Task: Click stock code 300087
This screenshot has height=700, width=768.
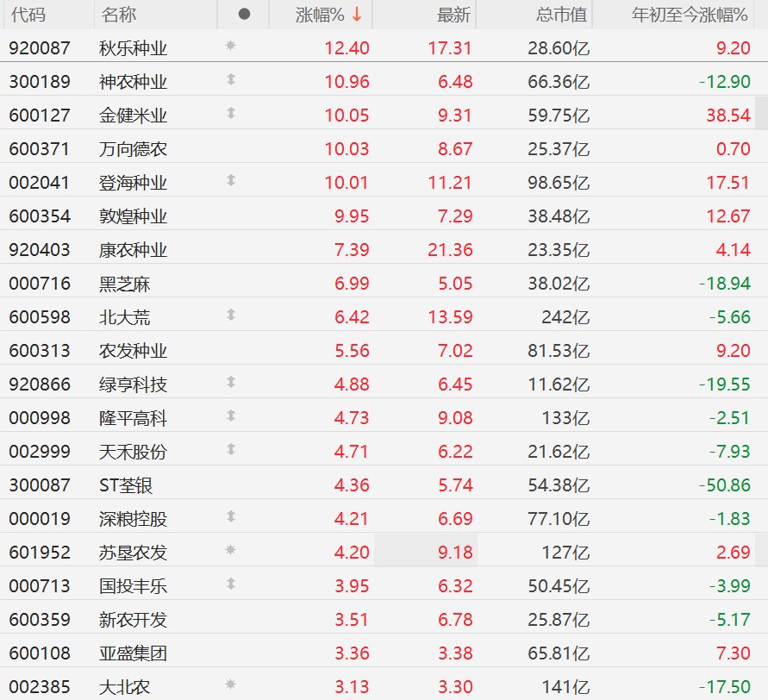Action: [40, 485]
